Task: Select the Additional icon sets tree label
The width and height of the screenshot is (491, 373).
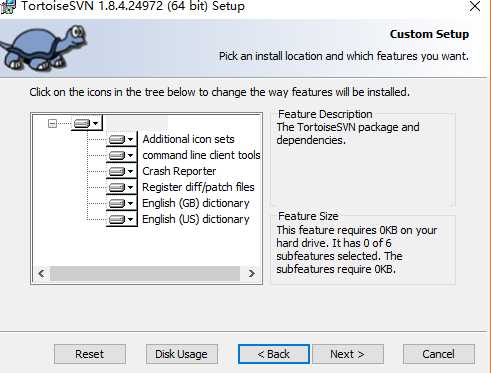Action: tap(188, 139)
